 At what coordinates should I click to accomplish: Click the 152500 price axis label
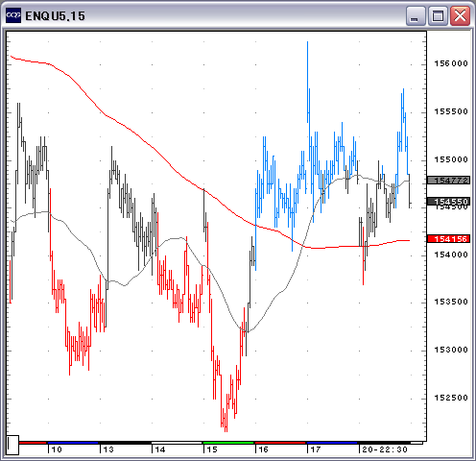[451, 398]
